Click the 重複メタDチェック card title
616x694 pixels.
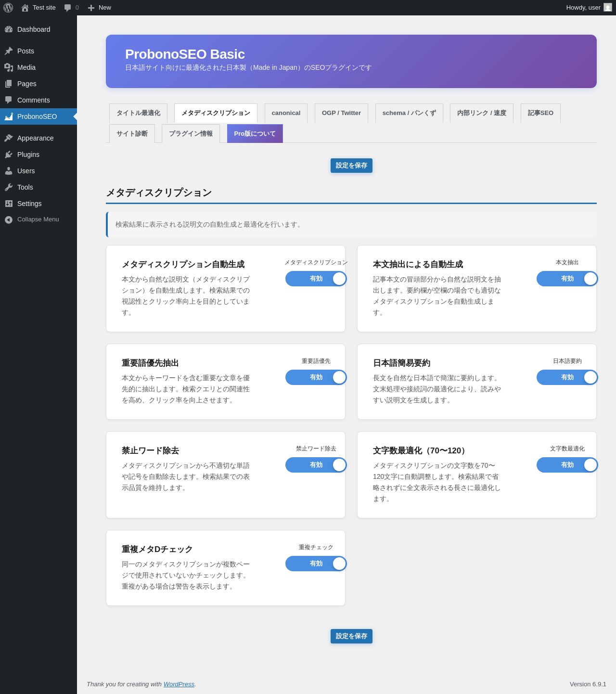coord(157,549)
